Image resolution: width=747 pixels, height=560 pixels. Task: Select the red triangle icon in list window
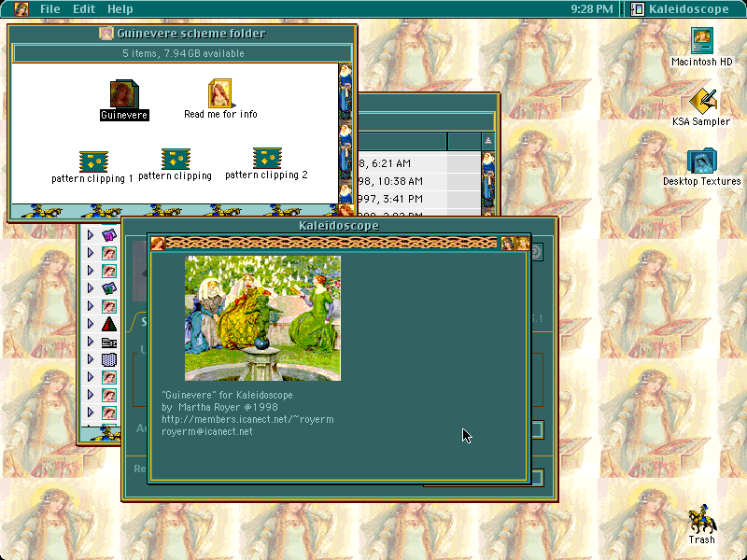(109, 324)
